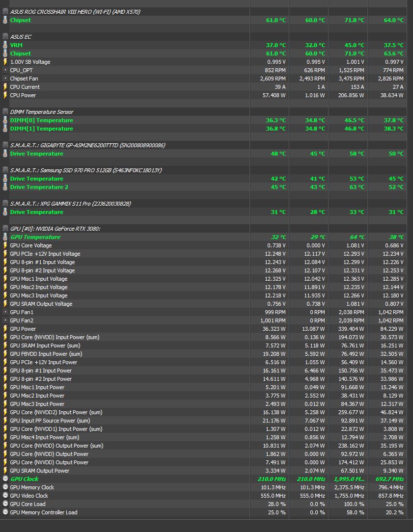This screenshot has width=413, height=532.
Task: Select the GPU Clock label
Action: pyautogui.click(x=24, y=479)
